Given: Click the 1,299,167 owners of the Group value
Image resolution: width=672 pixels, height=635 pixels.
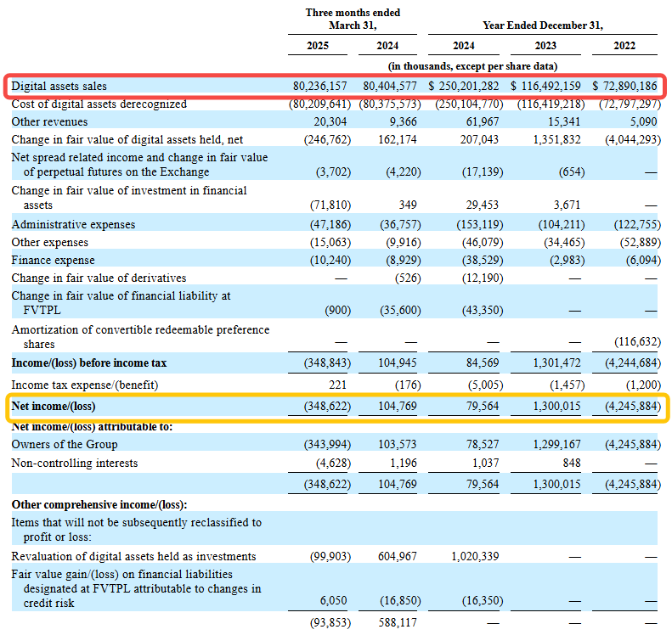Looking at the screenshot, I should click(556, 445).
